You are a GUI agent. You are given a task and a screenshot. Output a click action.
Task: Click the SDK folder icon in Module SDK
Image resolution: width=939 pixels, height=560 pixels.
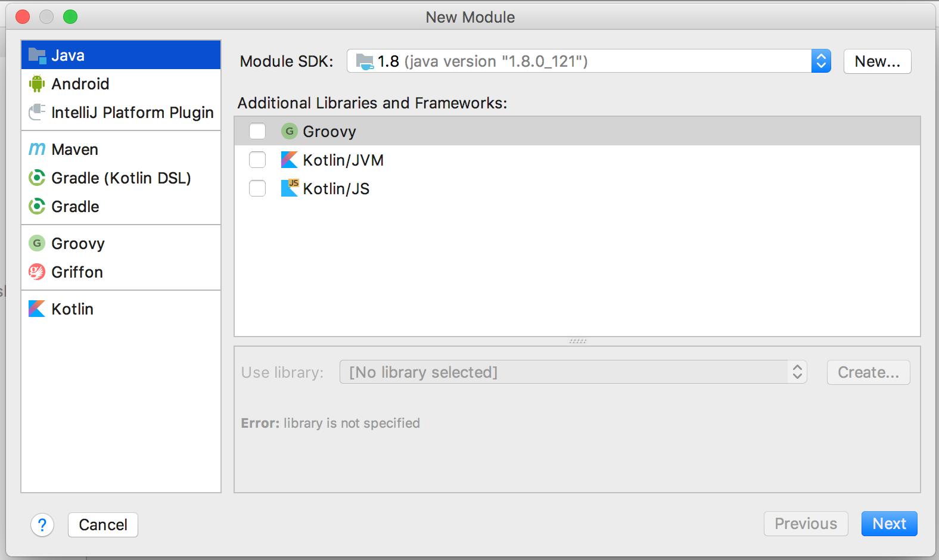click(365, 61)
